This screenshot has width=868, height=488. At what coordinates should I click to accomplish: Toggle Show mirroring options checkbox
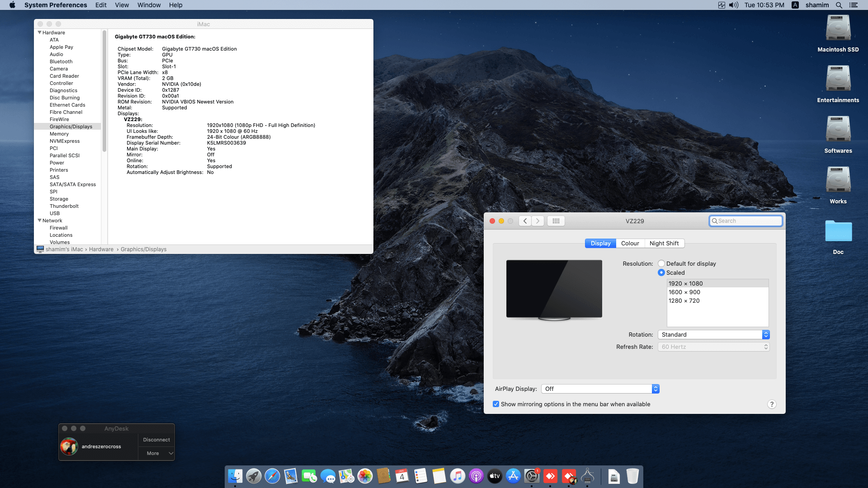tap(496, 404)
